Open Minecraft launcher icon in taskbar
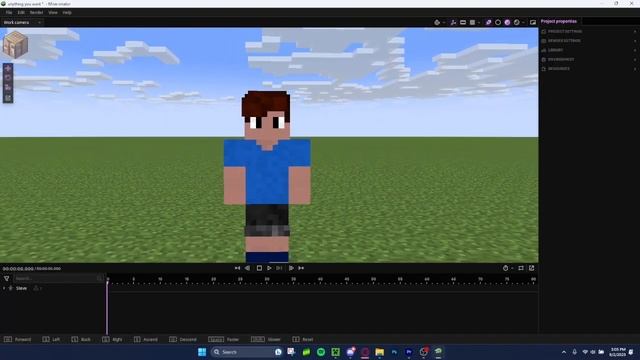 336,352
